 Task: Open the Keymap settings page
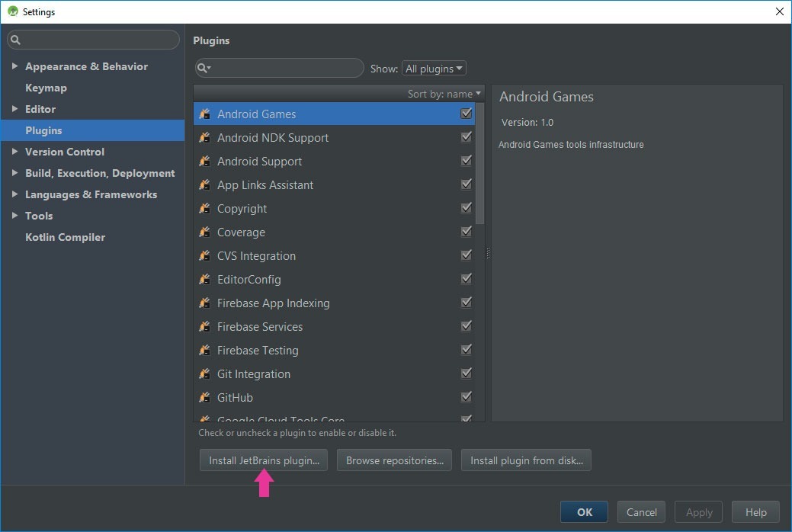[46, 88]
